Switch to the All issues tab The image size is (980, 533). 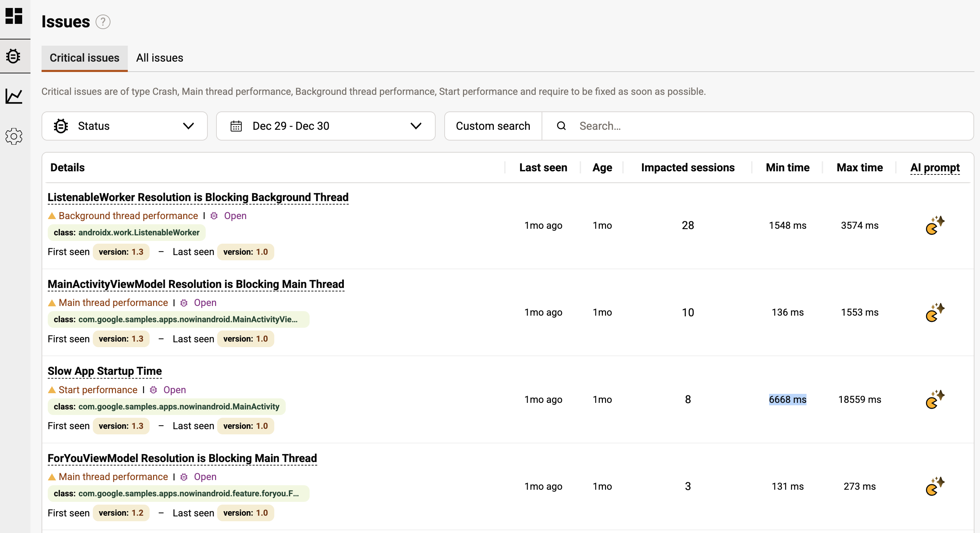(159, 58)
